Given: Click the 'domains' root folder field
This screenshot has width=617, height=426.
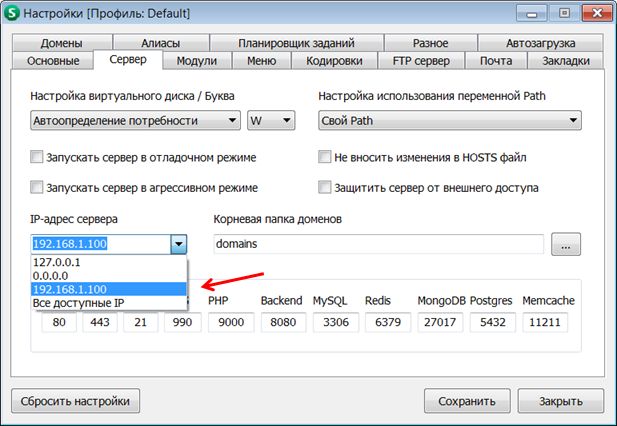Looking at the screenshot, I should point(378,244).
